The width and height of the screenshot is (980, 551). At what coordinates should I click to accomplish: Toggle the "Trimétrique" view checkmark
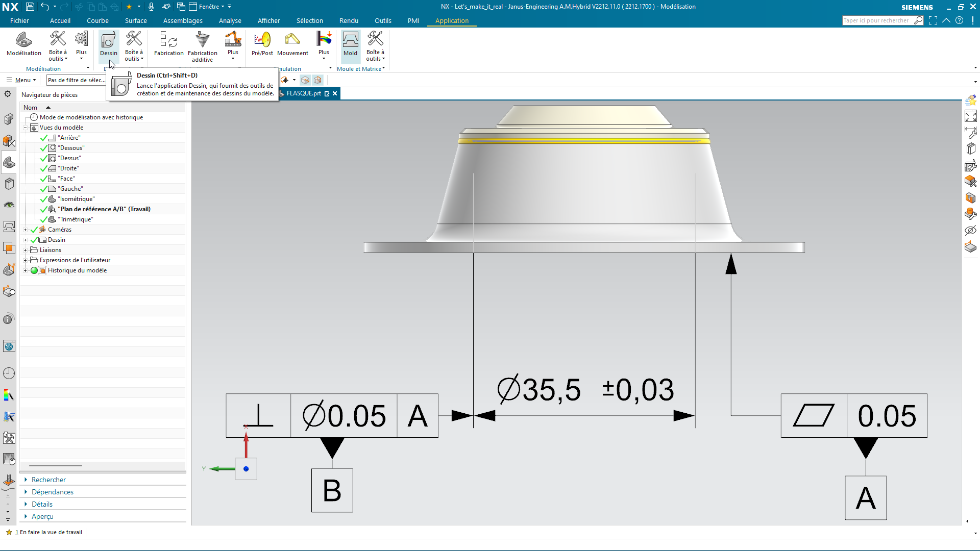pos(44,219)
